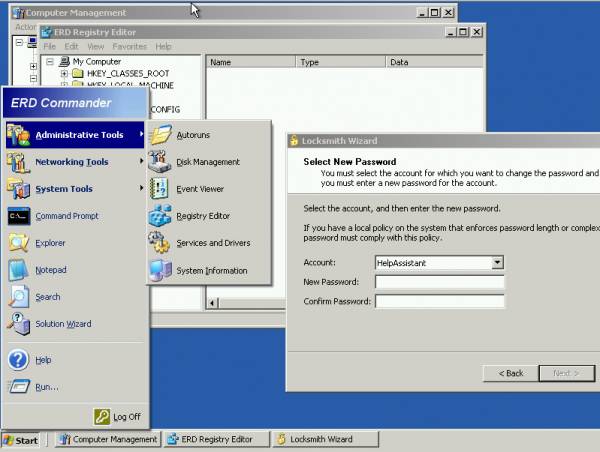
Task: Select the Autoruns menu entry text
Action: (x=193, y=135)
